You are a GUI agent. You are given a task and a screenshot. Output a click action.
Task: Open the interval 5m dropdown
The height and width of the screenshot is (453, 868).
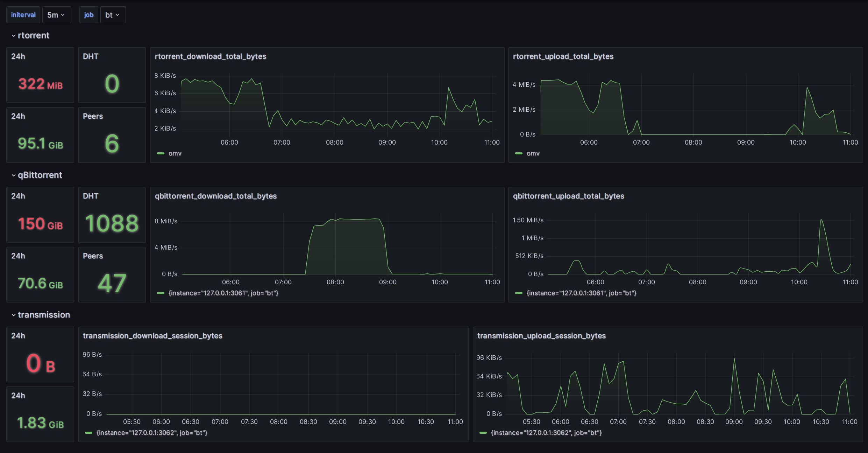[56, 15]
